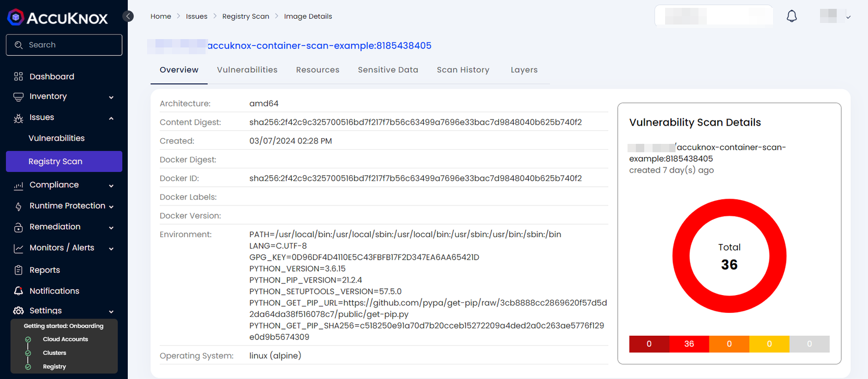Image resolution: width=868 pixels, height=379 pixels.
Task: Collapse the sidebar with arrow button
Action: tap(128, 16)
